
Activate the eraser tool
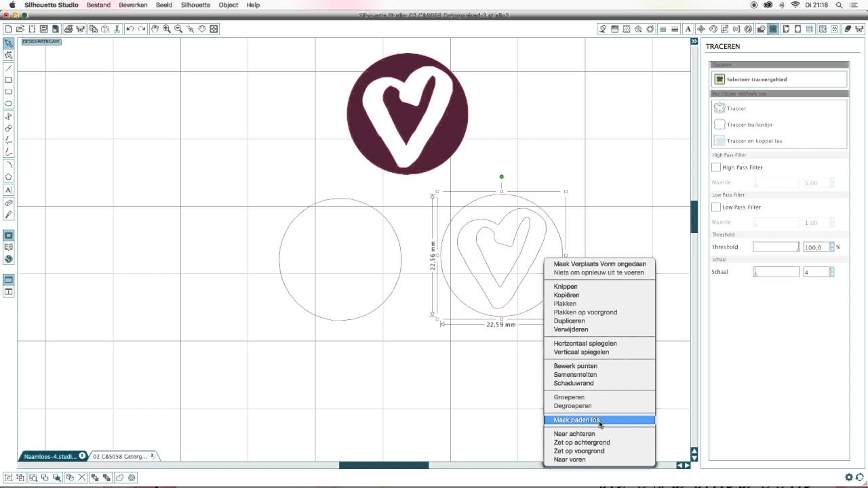(9, 203)
